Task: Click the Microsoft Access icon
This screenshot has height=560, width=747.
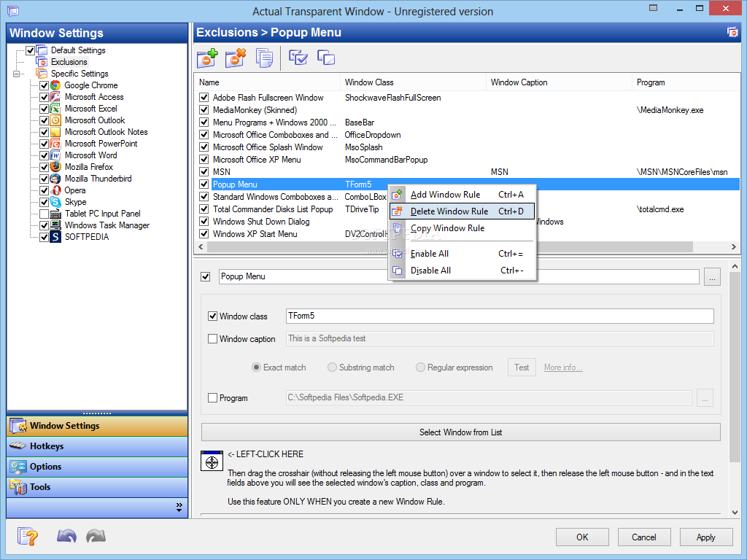Action: click(x=55, y=97)
